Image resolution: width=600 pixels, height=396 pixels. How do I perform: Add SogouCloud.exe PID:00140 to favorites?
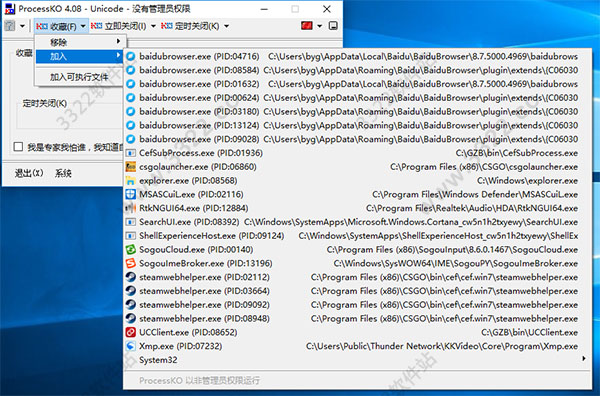pos(357,249)
